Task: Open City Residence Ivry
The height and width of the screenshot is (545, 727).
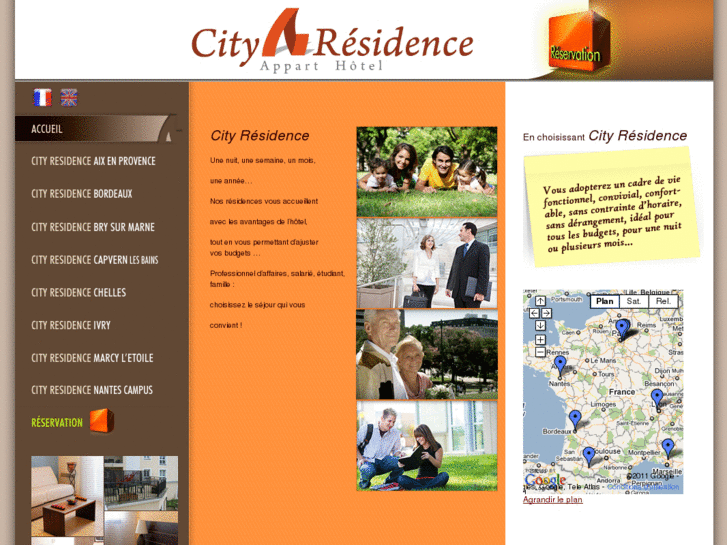Action: coord(71,325)
